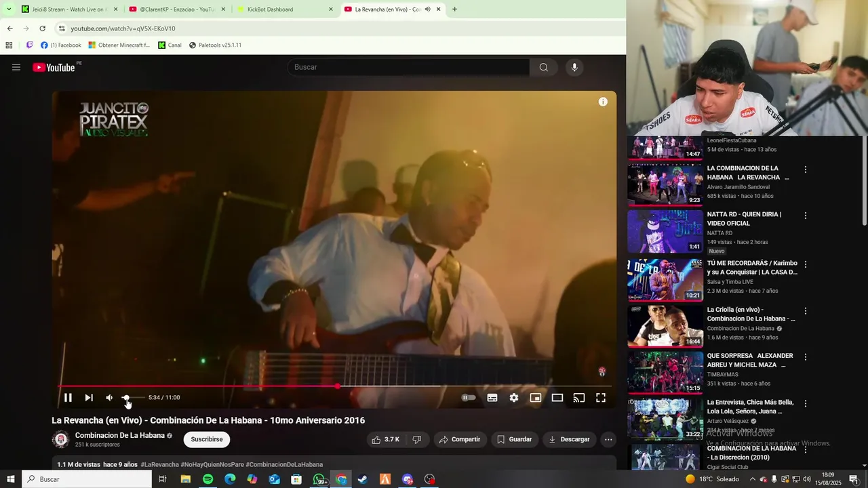
Task: Open Spotify from the taskbar
Action: (208, 479)
